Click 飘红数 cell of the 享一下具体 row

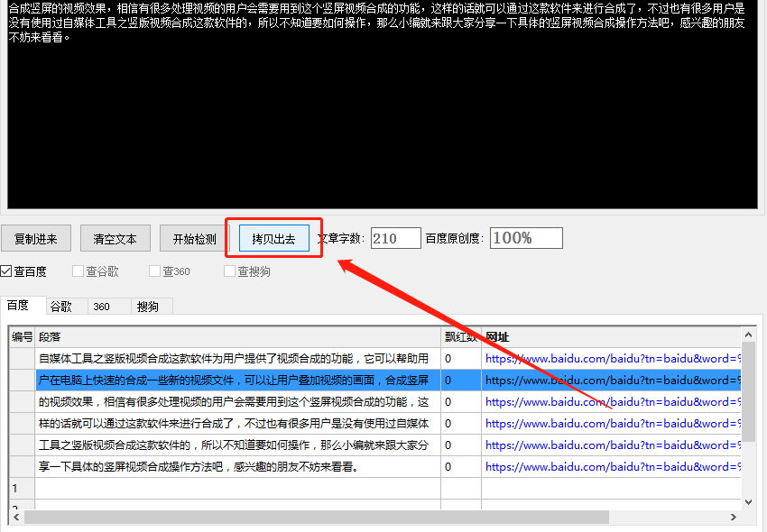pyautogui.click(x=461, y=467)
